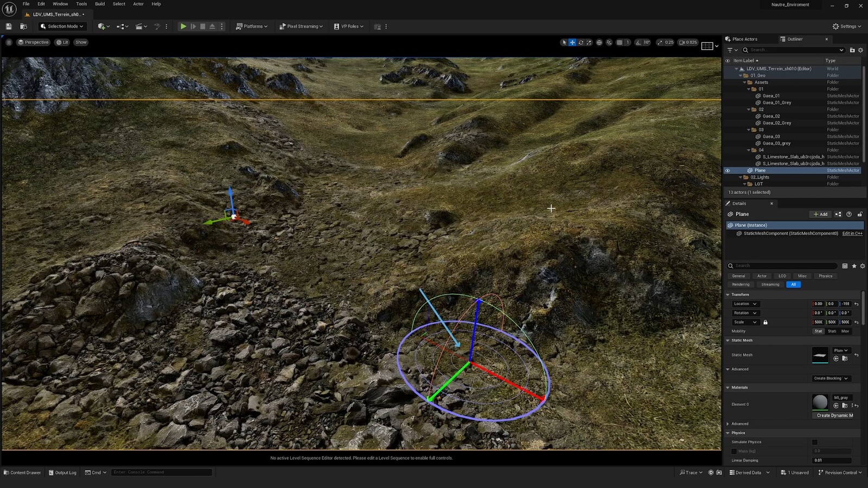Open the viewport hamburger options menu

[x=9, y=42]
